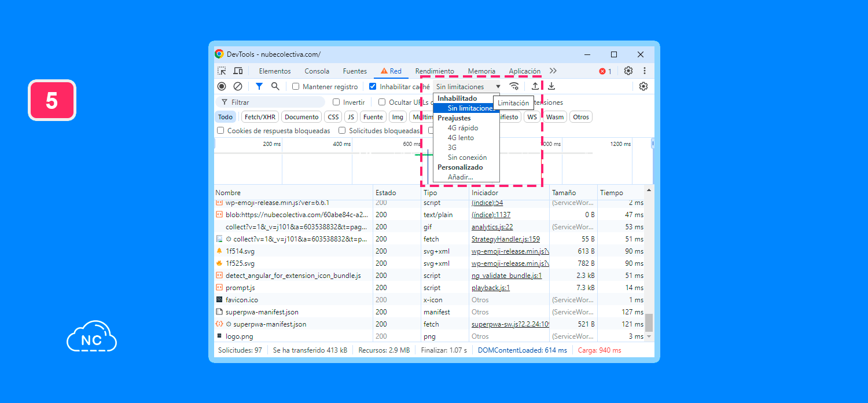Choose the highlighted Sin limitaciones option

(x=466, y=108)
